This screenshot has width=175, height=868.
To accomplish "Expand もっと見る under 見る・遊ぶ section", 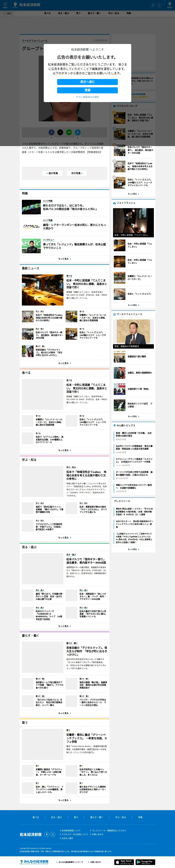I will coord(65,626).
